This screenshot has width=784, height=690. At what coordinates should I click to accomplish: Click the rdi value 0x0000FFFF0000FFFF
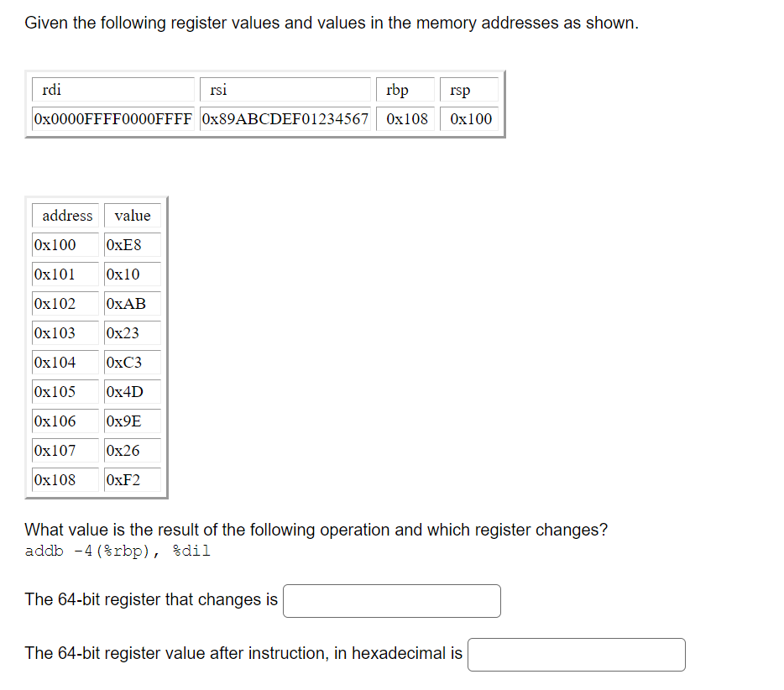tap(113, 118)
